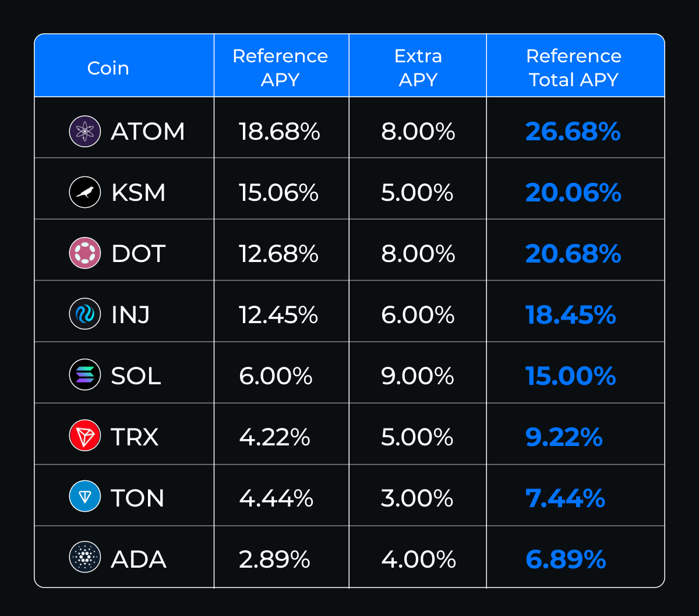699x616 pixels.
Task: Select the Extra APY column header
Action: click(x=418, y=68)
